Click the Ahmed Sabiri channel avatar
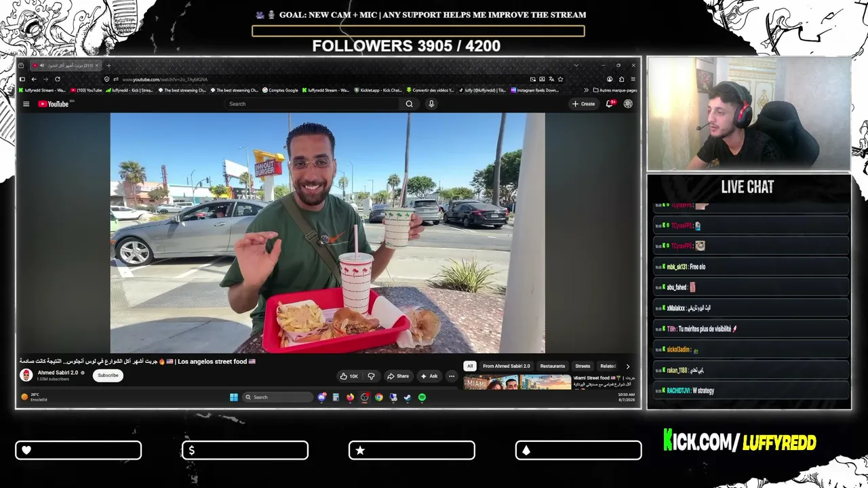This screenshot has height=488, width=868. pos(26,375)
